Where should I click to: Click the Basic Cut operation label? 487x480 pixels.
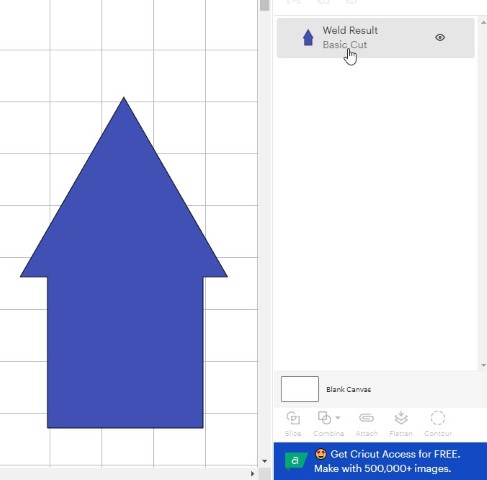pos(345,45)
